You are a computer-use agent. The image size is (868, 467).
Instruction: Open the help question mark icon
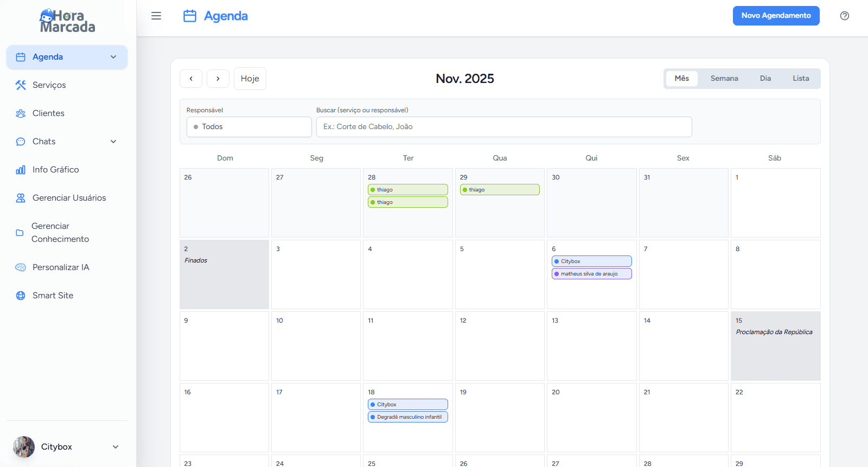845,16
